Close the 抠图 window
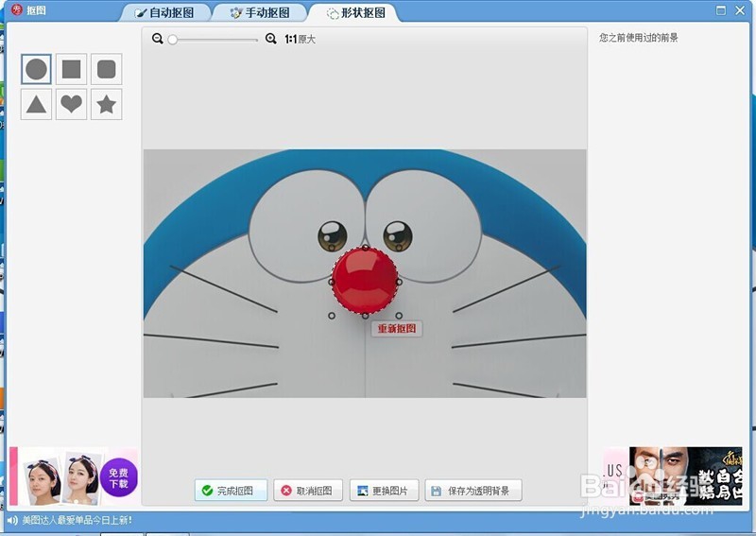The width and height of the screenshot is (756, 536). (x=740, y=10)
